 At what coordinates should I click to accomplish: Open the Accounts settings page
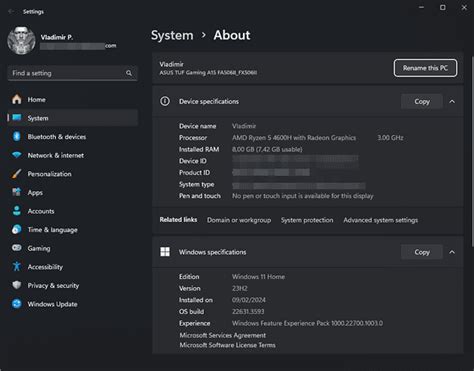pyautogui.click(x=73, y=211)
